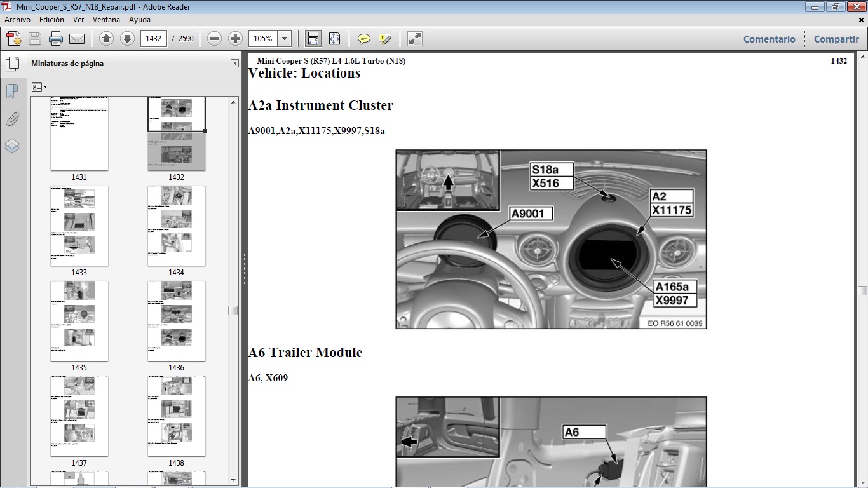Open the Edición menu
Viewport: 868px width, 488px height.
tap(51, 20)
